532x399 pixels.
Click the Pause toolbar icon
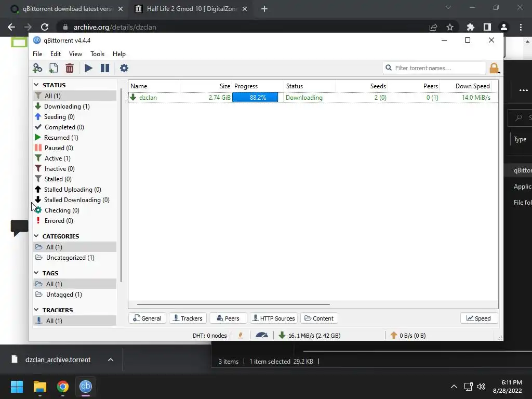105,68
